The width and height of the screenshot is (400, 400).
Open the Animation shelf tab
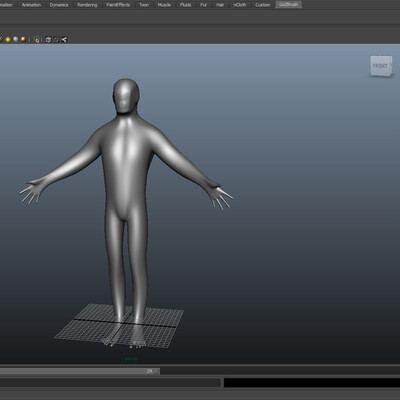(31, 5)
